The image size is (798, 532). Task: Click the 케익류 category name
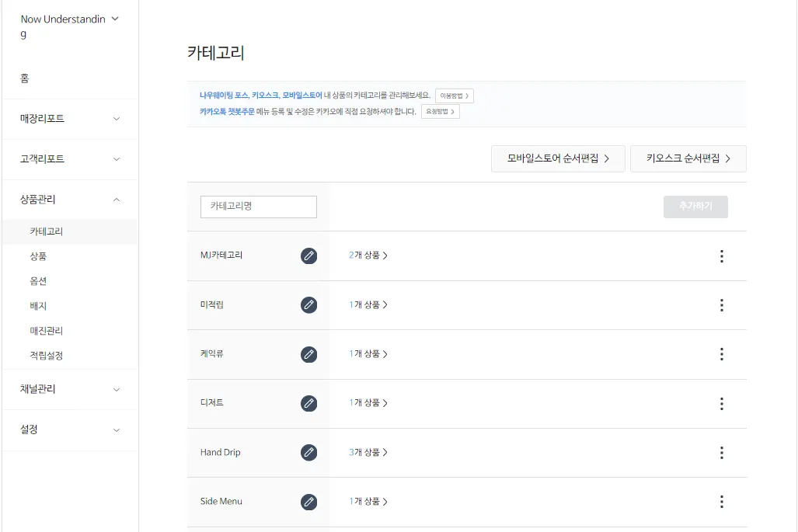click(x=211, y=354)
